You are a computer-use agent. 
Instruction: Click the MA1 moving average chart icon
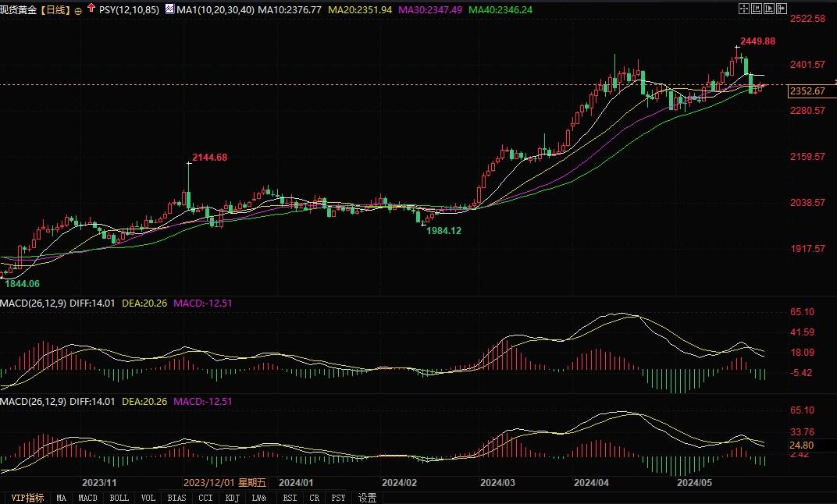coord(169,9)
